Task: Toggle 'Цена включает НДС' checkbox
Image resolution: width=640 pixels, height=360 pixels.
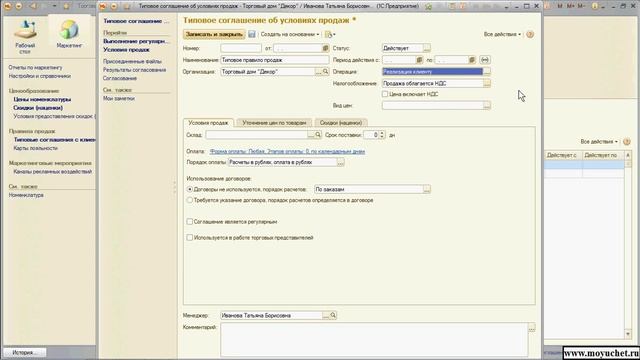Action: [x=385, y=94]
